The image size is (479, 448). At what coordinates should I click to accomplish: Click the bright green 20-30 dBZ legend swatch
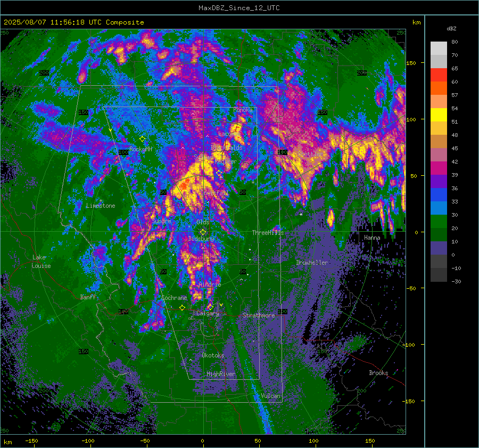point(439,222)
